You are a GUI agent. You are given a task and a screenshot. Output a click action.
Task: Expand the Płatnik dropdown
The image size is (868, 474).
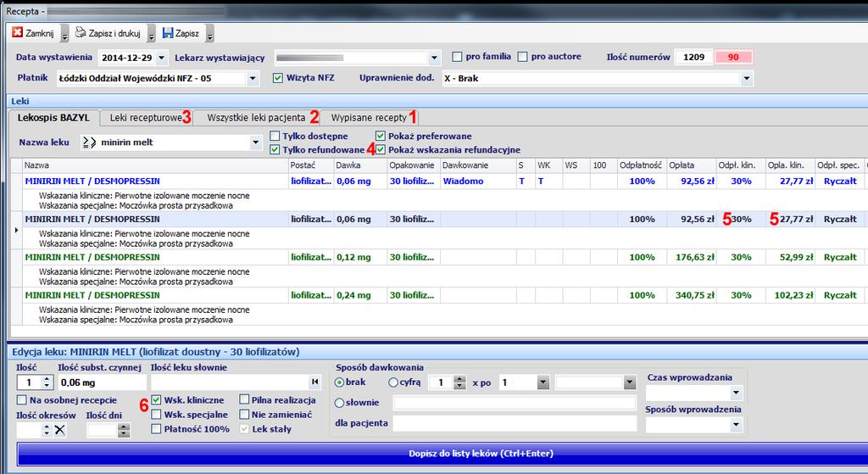click(253, 78)
